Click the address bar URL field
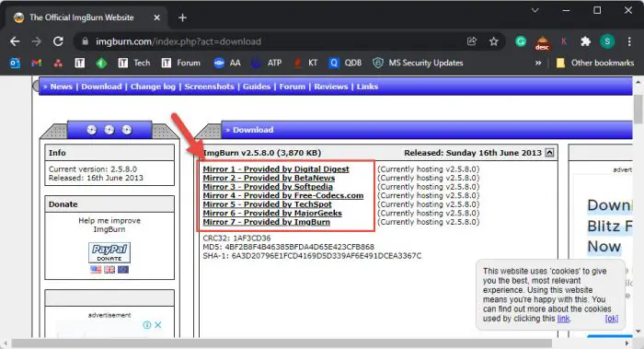644x349 pixels. [x=271, y=41]
